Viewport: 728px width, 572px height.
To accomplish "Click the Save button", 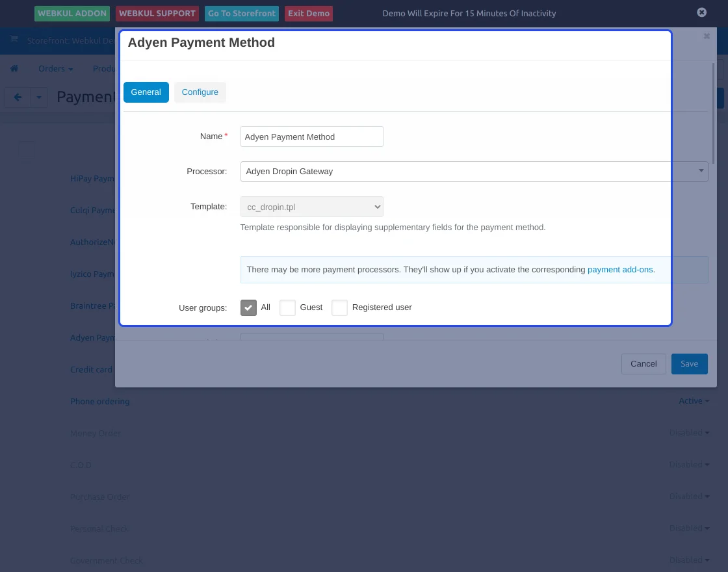I will [689, 364].
